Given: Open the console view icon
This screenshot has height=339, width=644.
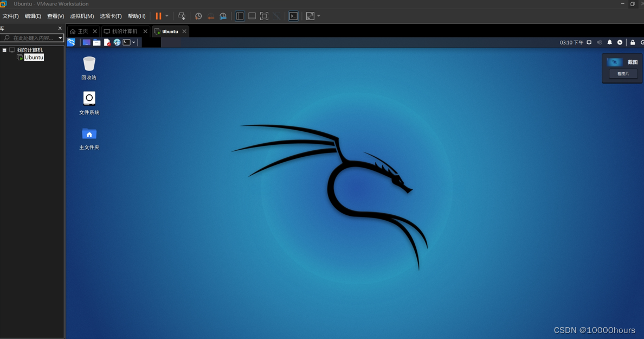Looking at the screenshot, I should coord(293,16).
